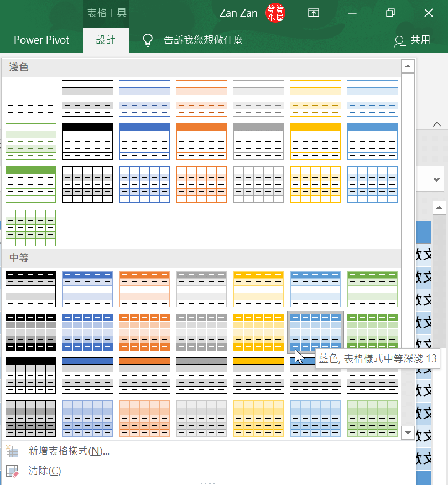This screenshot has width=448, height=485.
Task: Open the Share button
Action: 412,40
